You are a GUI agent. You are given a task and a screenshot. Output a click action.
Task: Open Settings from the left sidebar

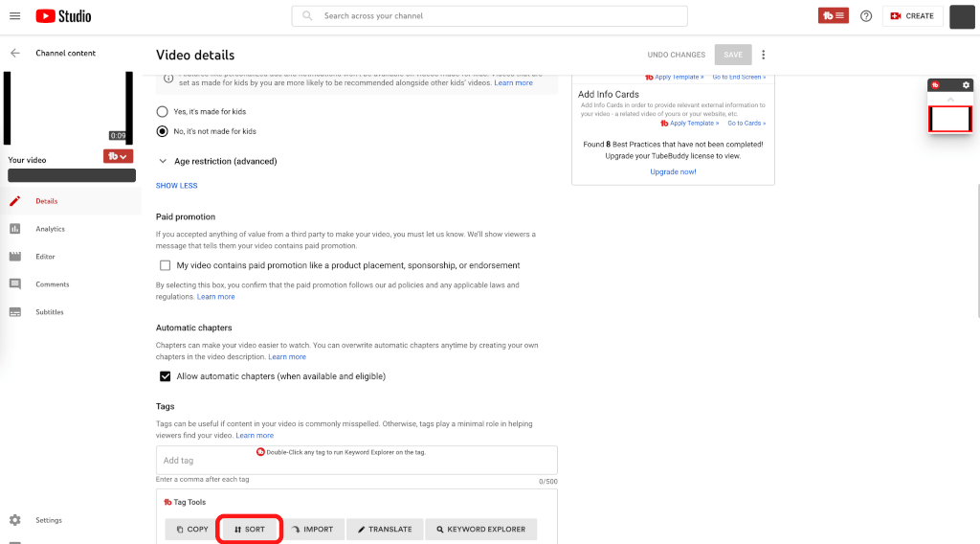pos(48,520)
